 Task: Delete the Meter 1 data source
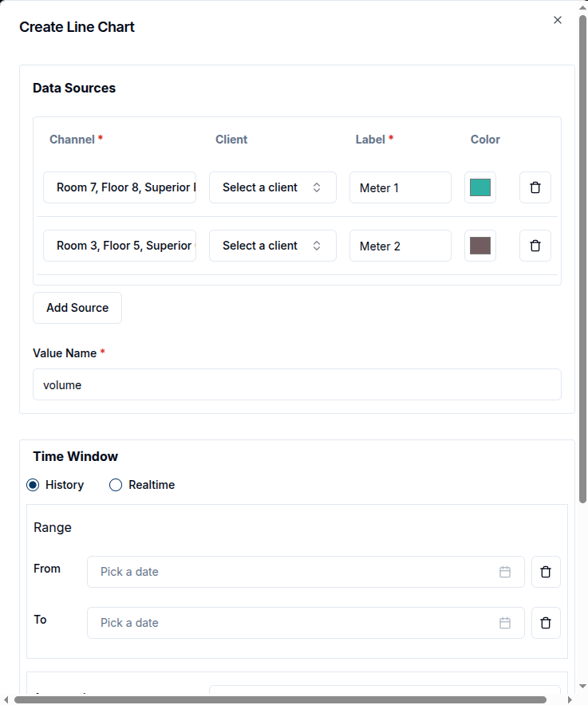coord(535,187)
